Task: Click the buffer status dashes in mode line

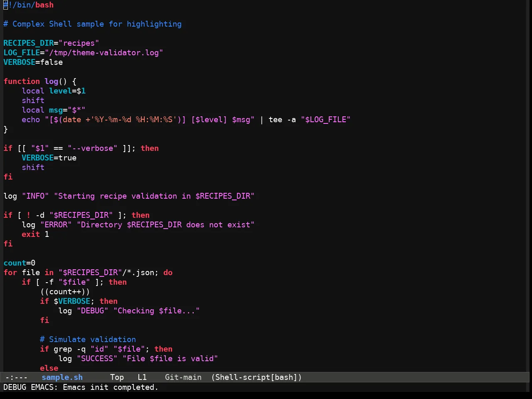Action: pos(17,377)
